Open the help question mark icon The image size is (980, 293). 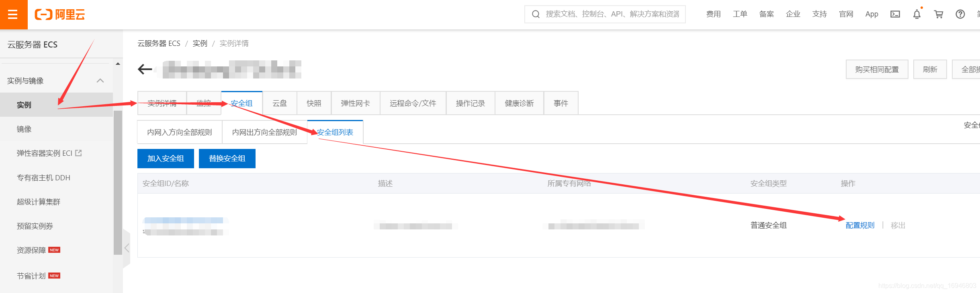[960, 14]
